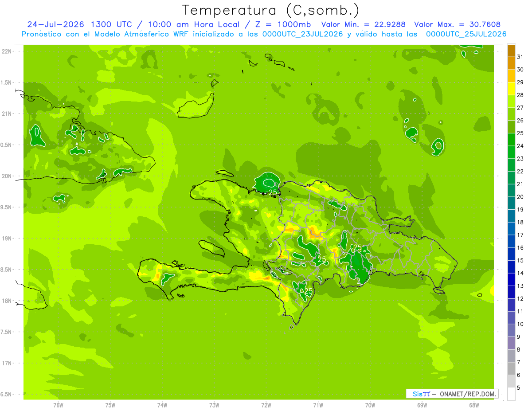The width and height of the screenshot is (532, 411).
Task: Click the "71W" longitude axis label
Action: pos(318,405)
